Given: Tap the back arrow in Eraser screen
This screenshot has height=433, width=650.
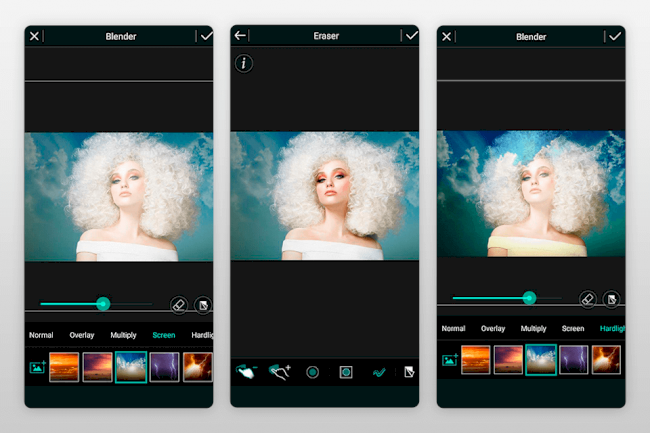Looking at the screenshot, I should 240,36.
